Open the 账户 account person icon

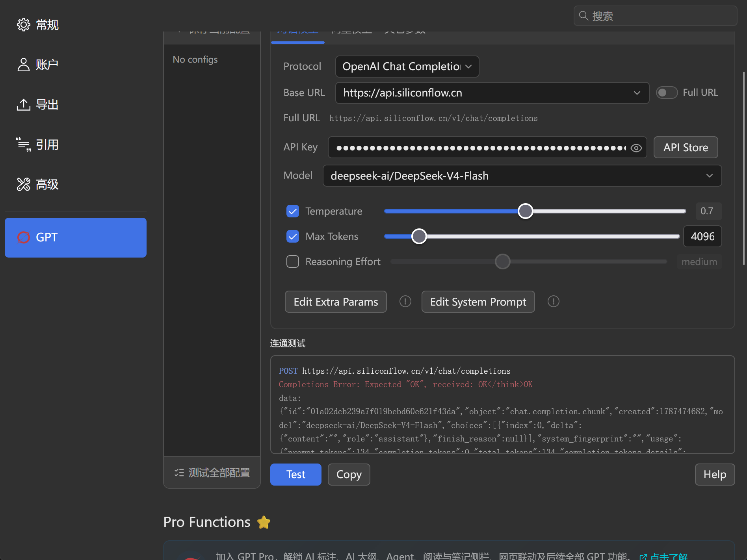point(24,65)
